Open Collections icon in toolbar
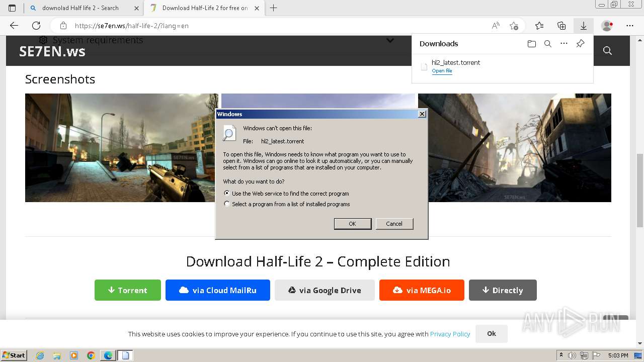644x362 pixels. click(x=561, y=26)
